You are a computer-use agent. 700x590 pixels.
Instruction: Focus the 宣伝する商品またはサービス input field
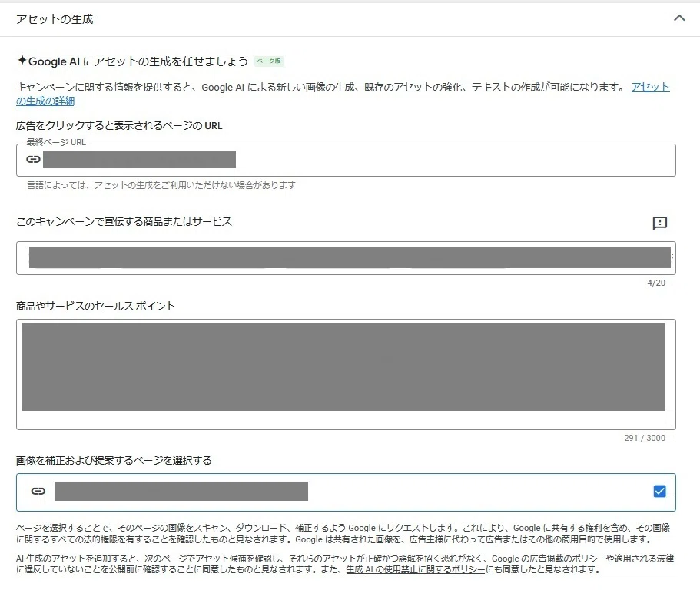(346, 258)
